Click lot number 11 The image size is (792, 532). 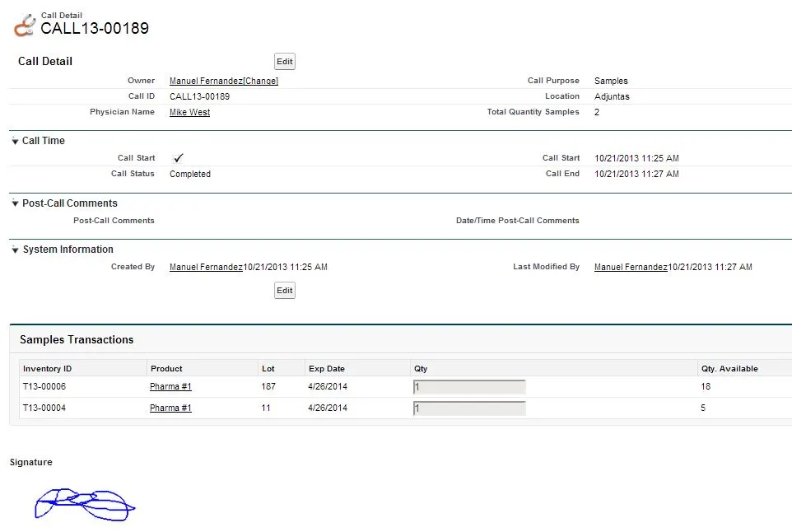(266, 408)
